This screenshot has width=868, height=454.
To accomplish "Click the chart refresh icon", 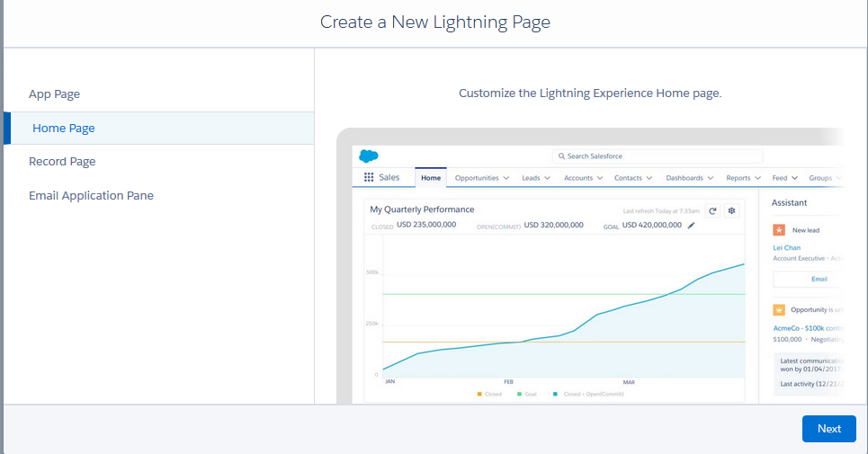I will pyautogui.click(x=712, y=210).
